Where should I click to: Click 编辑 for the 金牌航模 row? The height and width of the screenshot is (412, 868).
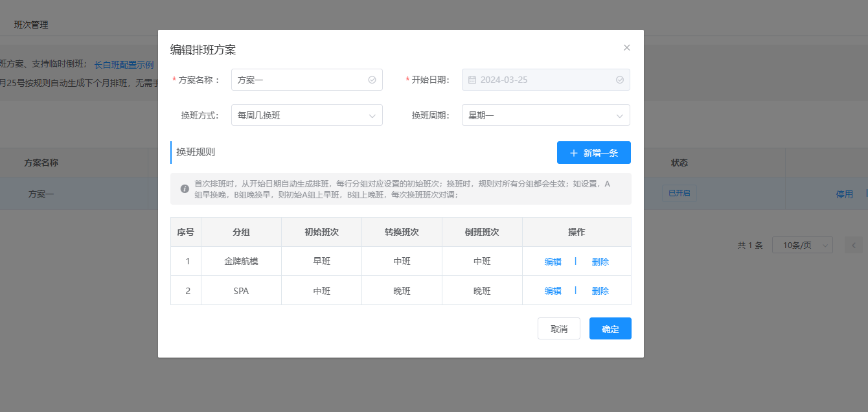click(x=553, y=262)
